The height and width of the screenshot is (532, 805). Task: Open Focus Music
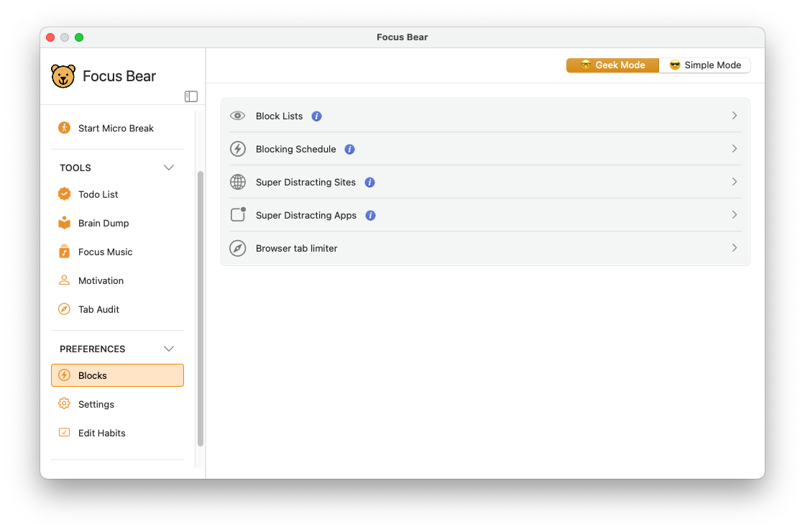(x=118, y=252)
